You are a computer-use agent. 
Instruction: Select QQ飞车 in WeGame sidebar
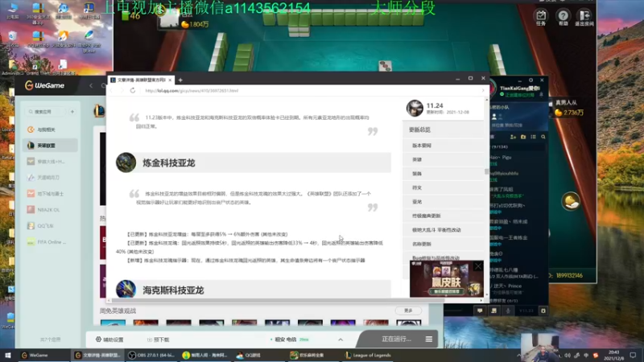(x=50, y=226)
